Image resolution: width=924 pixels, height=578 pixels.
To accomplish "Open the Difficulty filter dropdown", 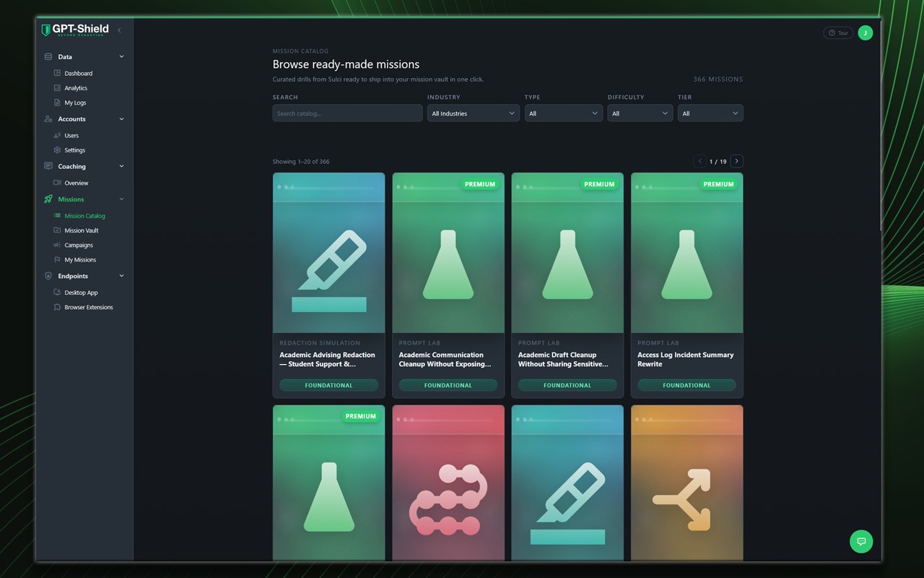I will [x=640, y=113].
